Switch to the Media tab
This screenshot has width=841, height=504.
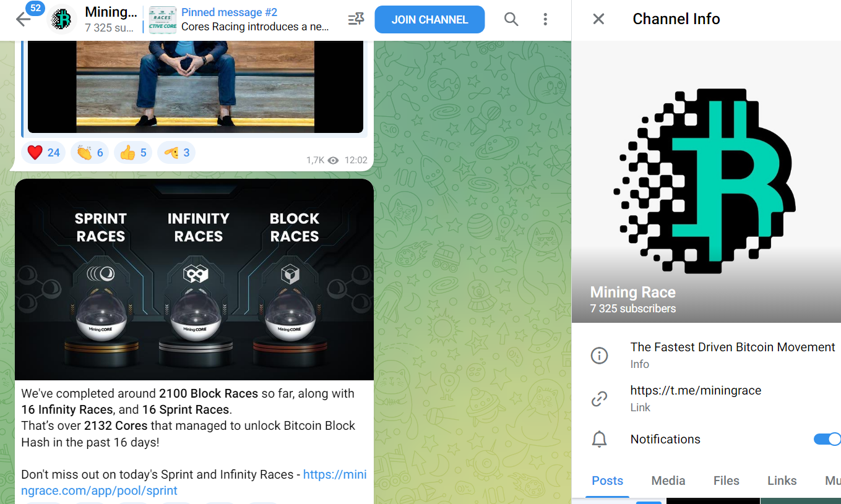click(x=668, y=481)
